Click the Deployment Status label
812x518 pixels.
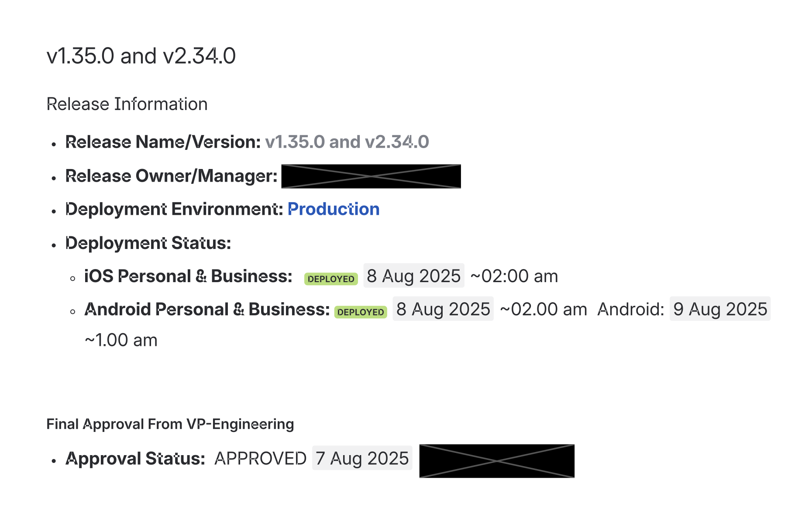tap(148, 243)
